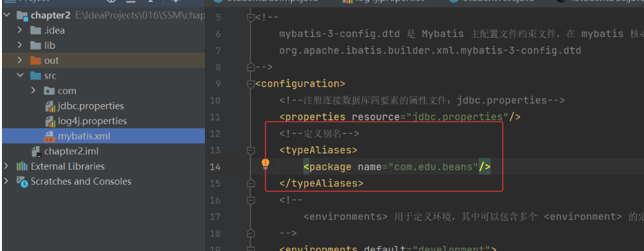Click the <environments> comment text on line 17
This screenshot has width=644, height=251.
[345, 217]
